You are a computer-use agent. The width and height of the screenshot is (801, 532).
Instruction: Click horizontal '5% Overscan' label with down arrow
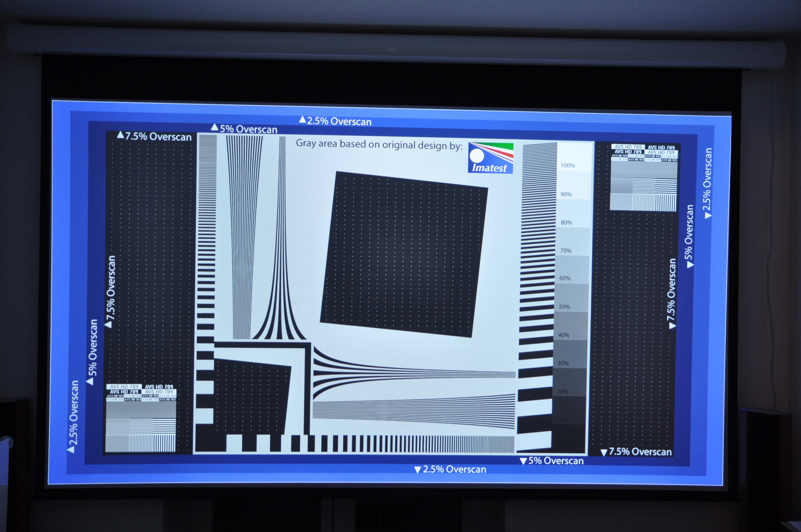pos(552,461)
